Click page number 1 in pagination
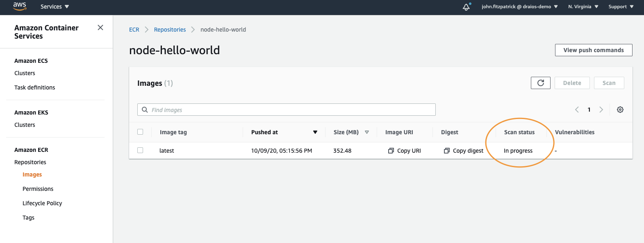The width and height of the screenshot is (644, 243). tap(589, 110)
